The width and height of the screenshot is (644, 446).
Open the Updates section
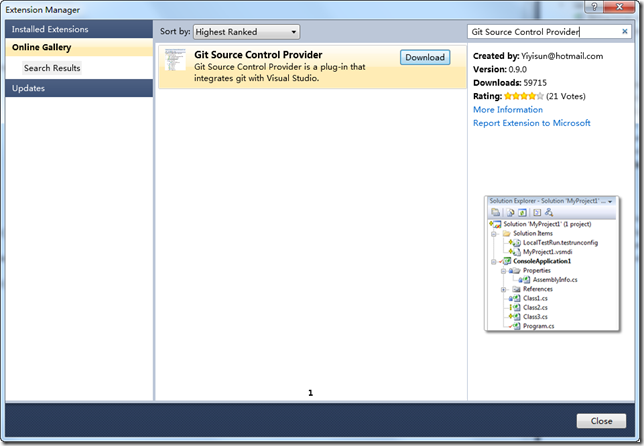click(79, 88)
